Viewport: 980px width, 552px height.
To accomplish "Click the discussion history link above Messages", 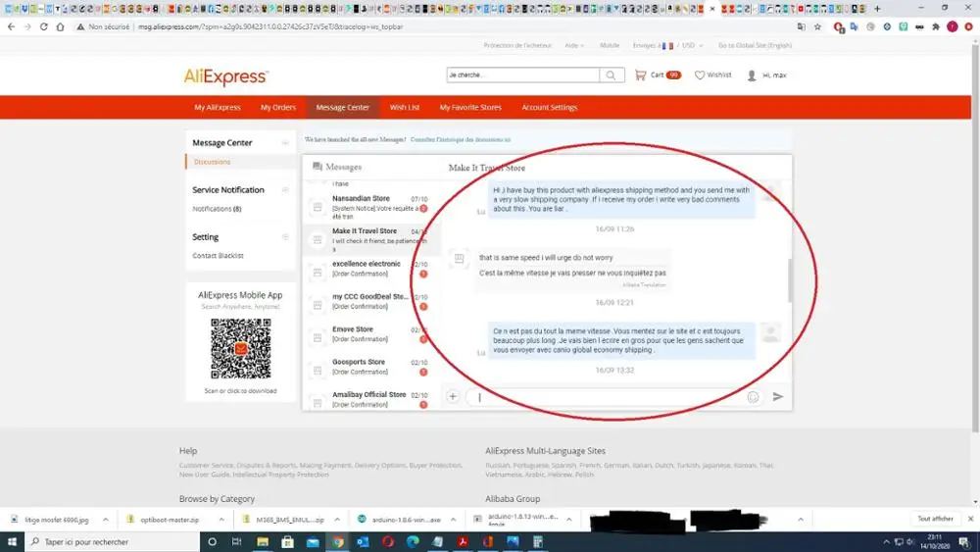I will [460, 140].
